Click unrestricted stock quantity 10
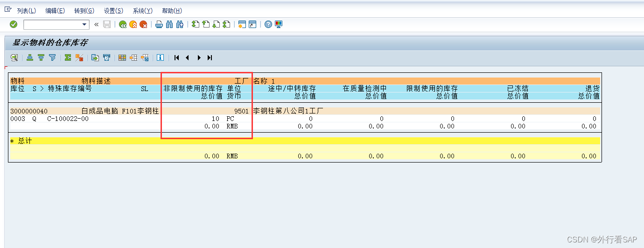 (x=215, y=119)
